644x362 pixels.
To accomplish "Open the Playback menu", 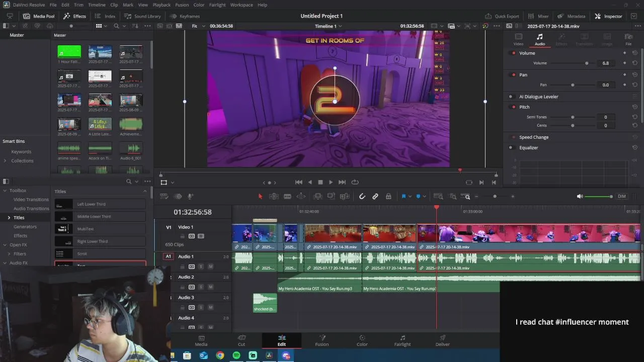I will [162, 5].
